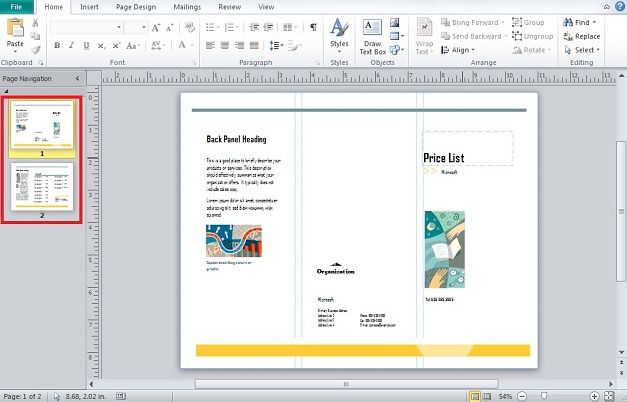Click the Decrease Indent icon
The width and height of the screenshot is (627, 402).
(254, 27)
